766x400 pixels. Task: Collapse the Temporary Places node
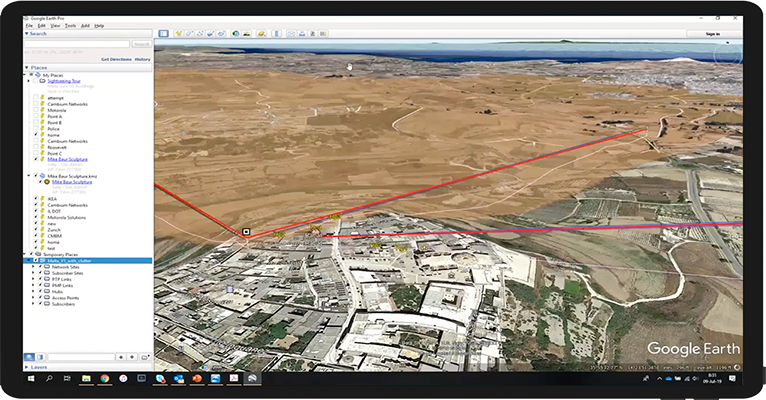click(26, 254)
